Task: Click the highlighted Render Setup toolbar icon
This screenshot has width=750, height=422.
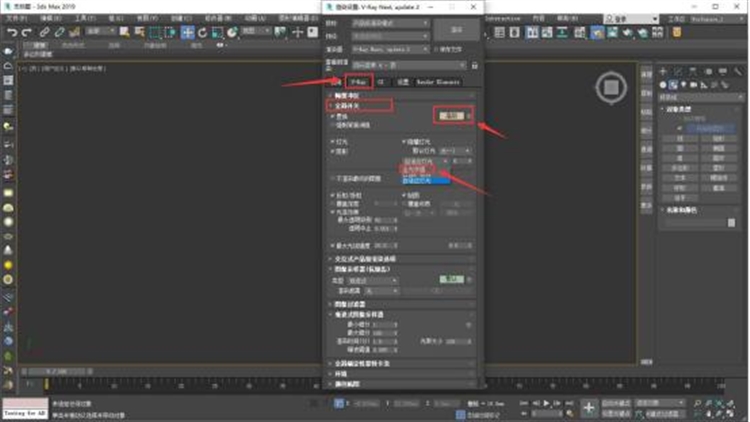Action: click(x=597, y=33)
